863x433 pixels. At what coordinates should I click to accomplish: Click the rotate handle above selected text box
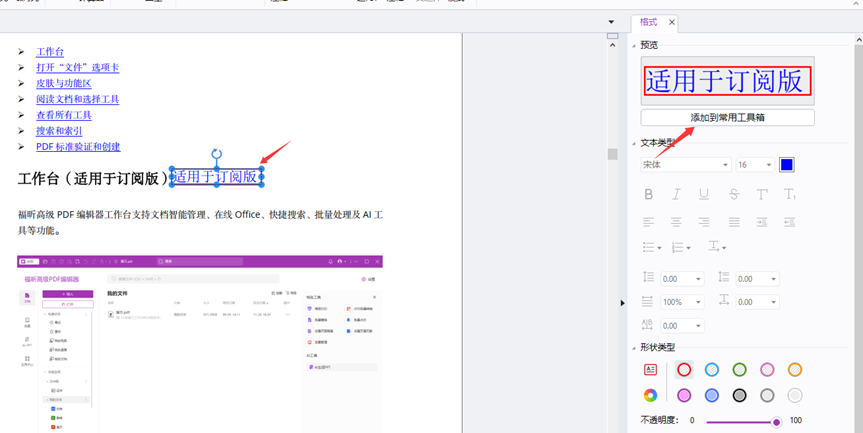click(216, 154)
